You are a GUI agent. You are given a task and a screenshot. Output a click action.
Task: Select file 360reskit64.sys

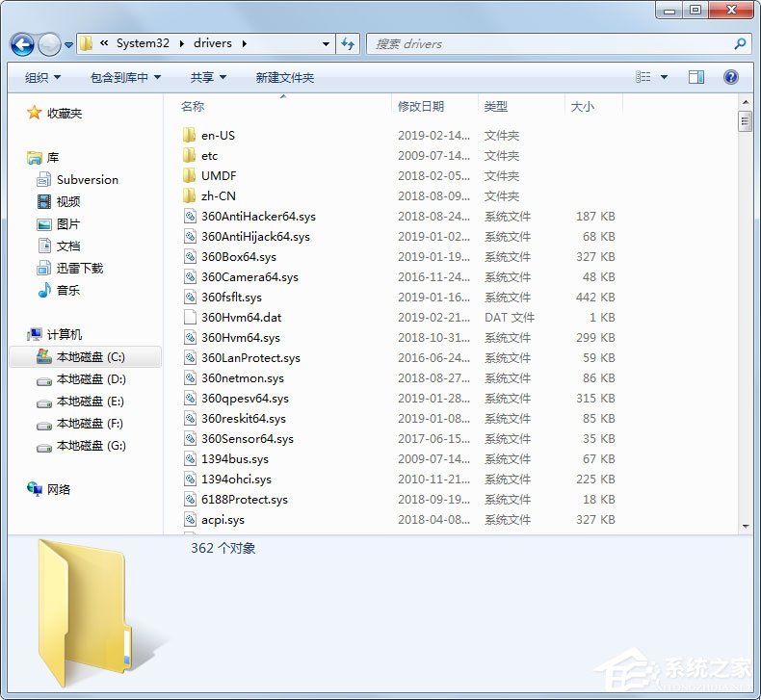point(244,419)
